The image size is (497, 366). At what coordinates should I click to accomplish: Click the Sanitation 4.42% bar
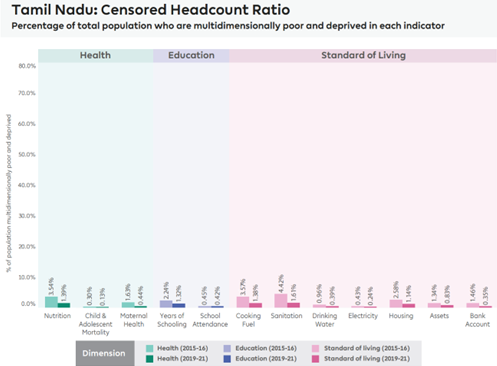click(281, 301)
